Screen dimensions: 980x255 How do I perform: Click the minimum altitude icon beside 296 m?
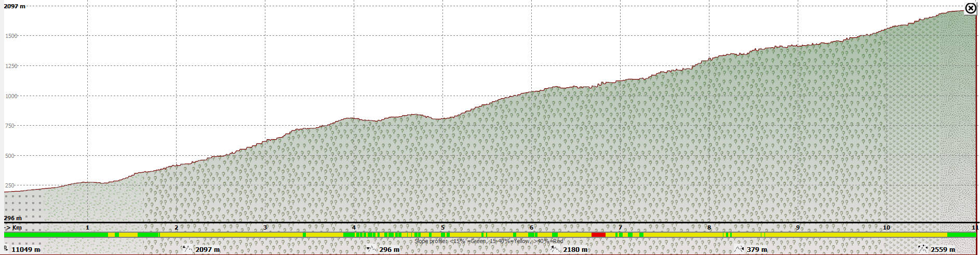[371, 249]
